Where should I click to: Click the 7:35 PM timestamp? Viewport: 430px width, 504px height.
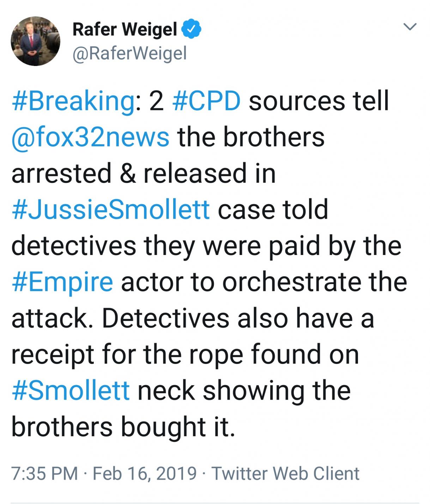(x=44, y=473)
